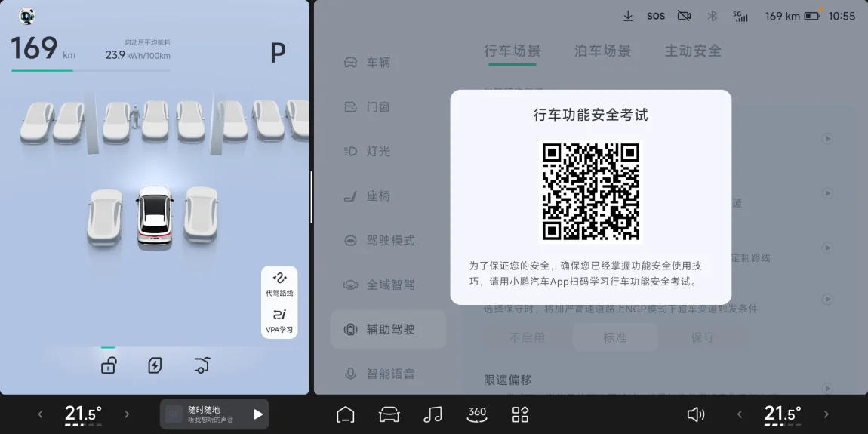
Task: Increase left temperature with right arrow
Action: tap(127, 414)
